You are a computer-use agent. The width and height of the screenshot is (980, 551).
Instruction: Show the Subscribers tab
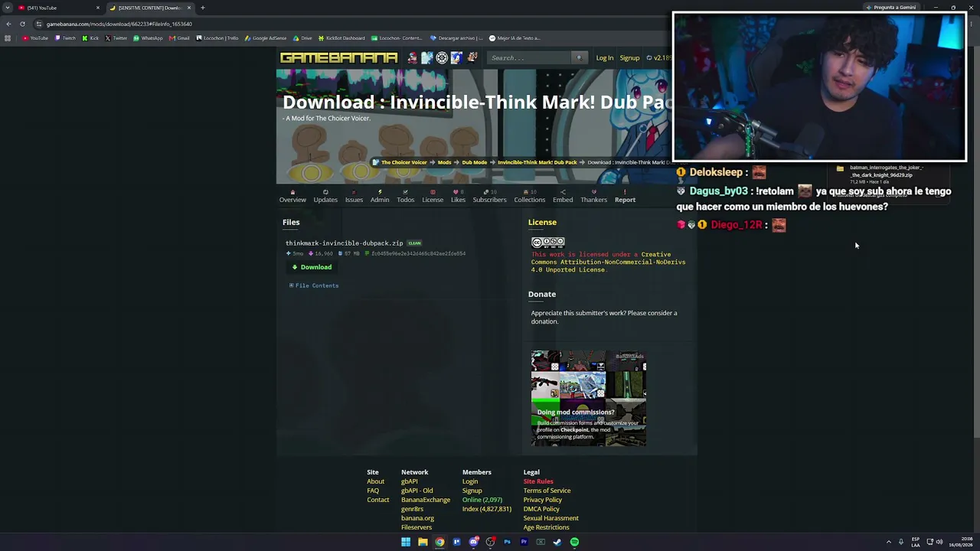(489, 197)
